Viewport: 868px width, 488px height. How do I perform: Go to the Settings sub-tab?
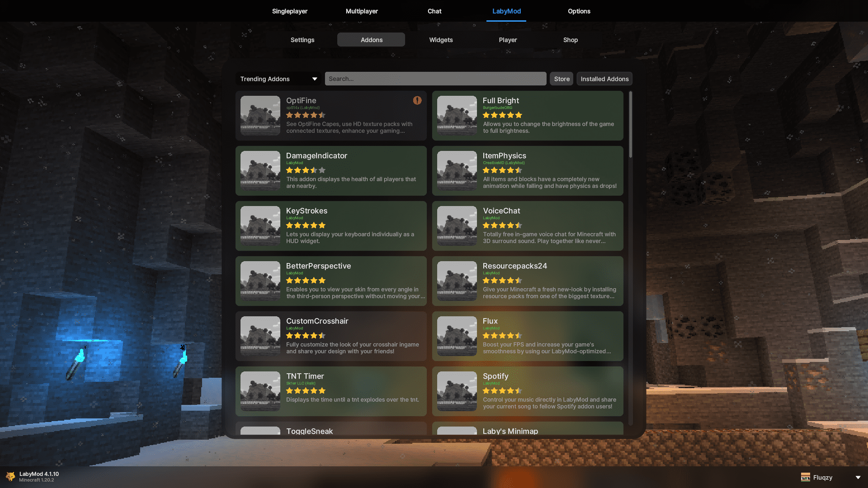(302, 40)
